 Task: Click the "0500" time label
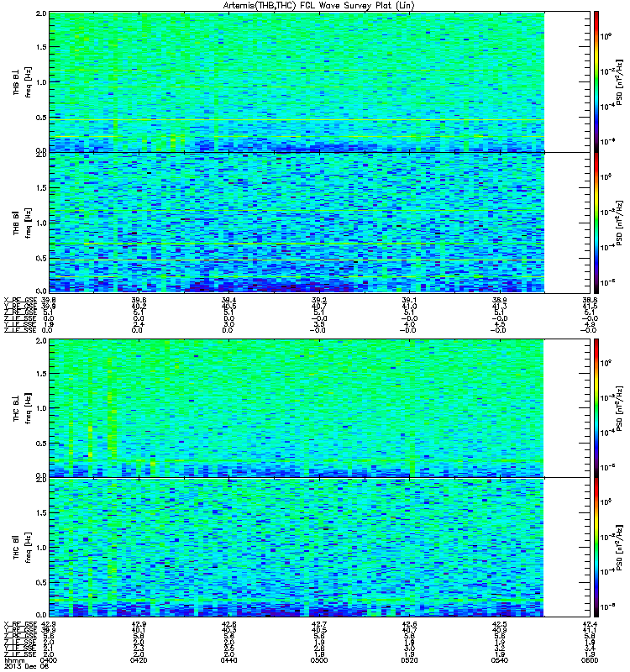pos(319,660)
